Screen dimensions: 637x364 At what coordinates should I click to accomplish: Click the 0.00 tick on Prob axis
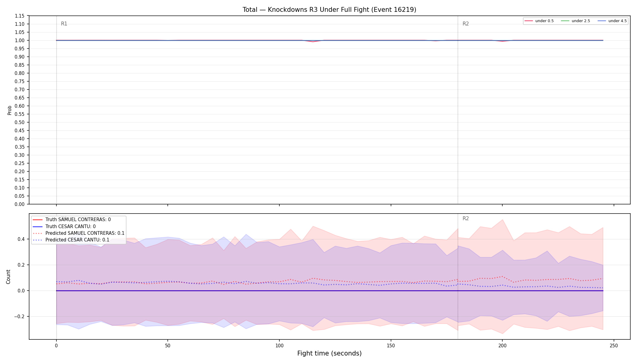(x=20, y=204)
